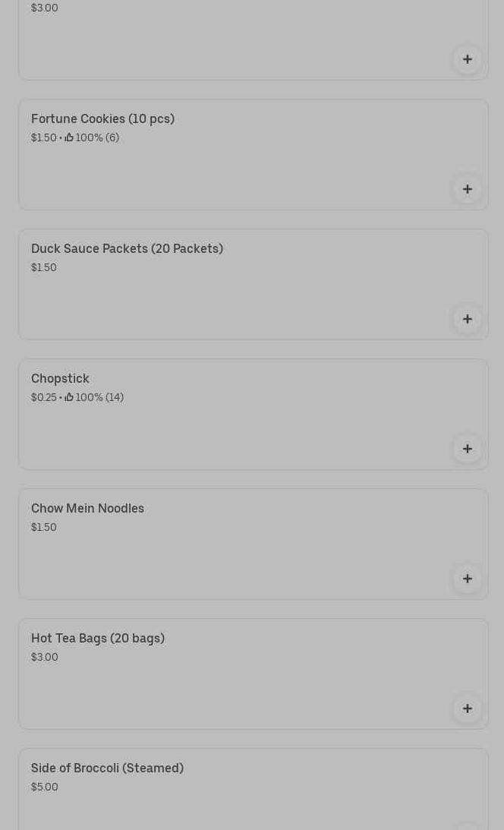
Task: Add Chow Mein Noodles via plus button
Action: (x=468, y=579)
